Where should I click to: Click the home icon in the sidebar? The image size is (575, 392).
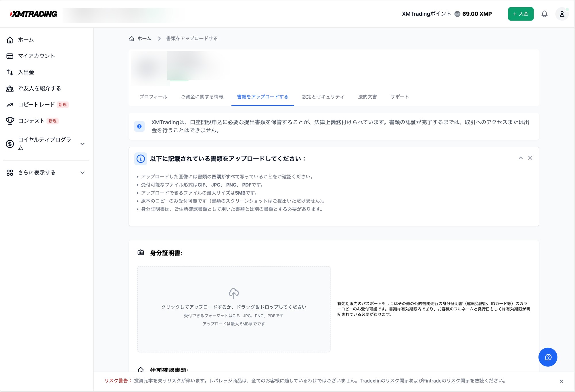(10, 40)
